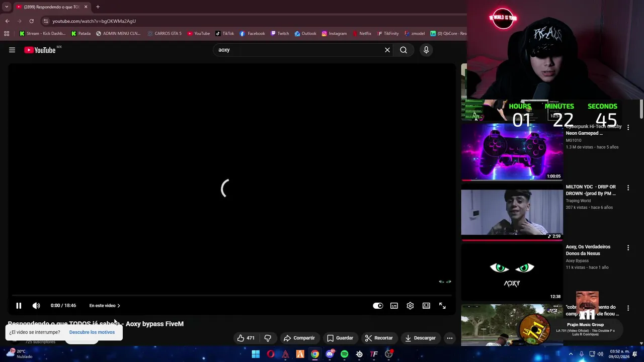Screen dimensions: 644x362
Task: Open options menu for Aoxy Nexus video
Action: coord(628,248)
